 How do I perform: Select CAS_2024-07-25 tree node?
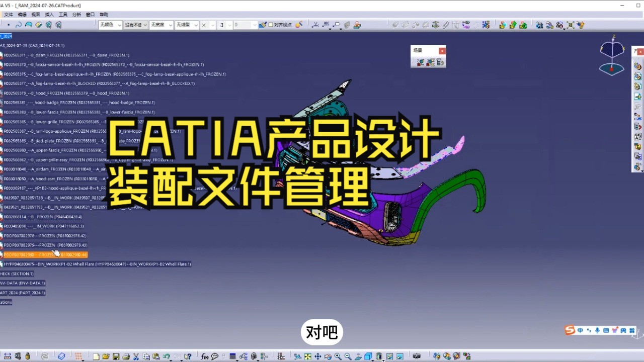(32, 46)
